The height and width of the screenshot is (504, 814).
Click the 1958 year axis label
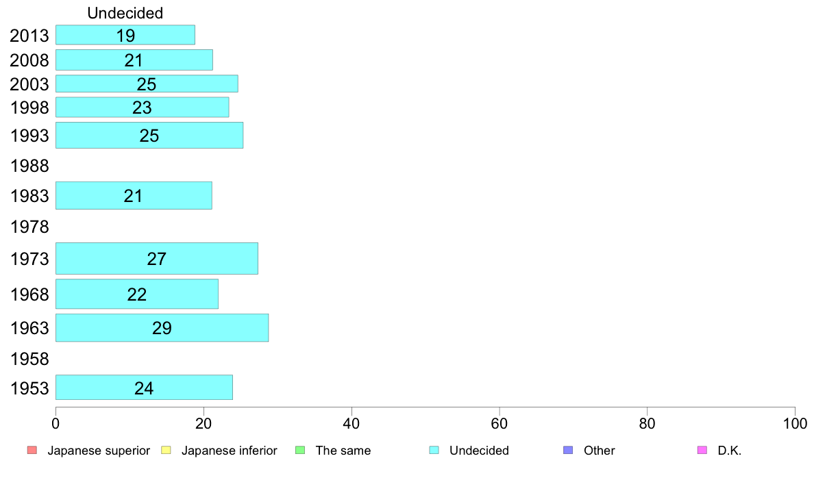(x=29, y=359)
